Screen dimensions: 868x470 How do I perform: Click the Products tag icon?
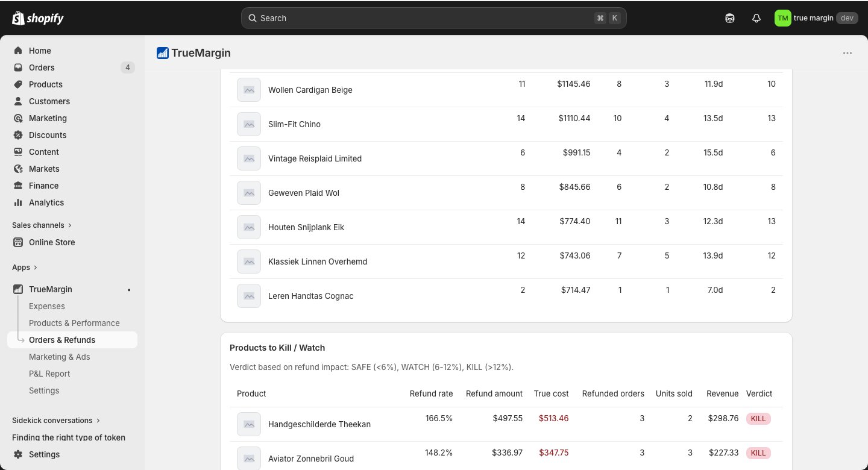point(18,84)
